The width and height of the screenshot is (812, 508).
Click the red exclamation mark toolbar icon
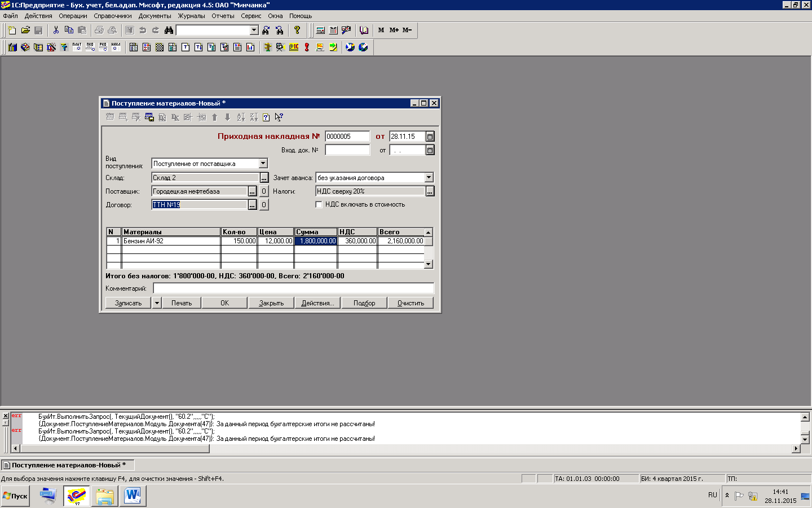coord(307,47)
